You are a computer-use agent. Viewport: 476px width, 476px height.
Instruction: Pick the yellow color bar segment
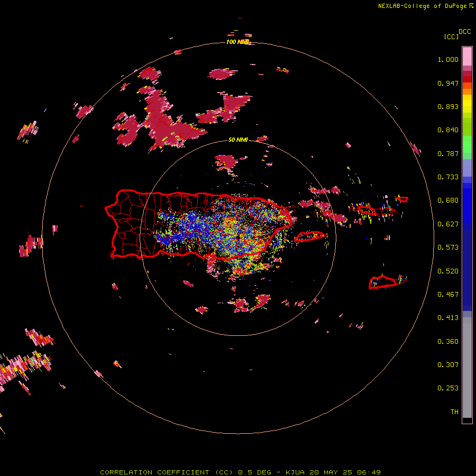click(x=467, y=106)
